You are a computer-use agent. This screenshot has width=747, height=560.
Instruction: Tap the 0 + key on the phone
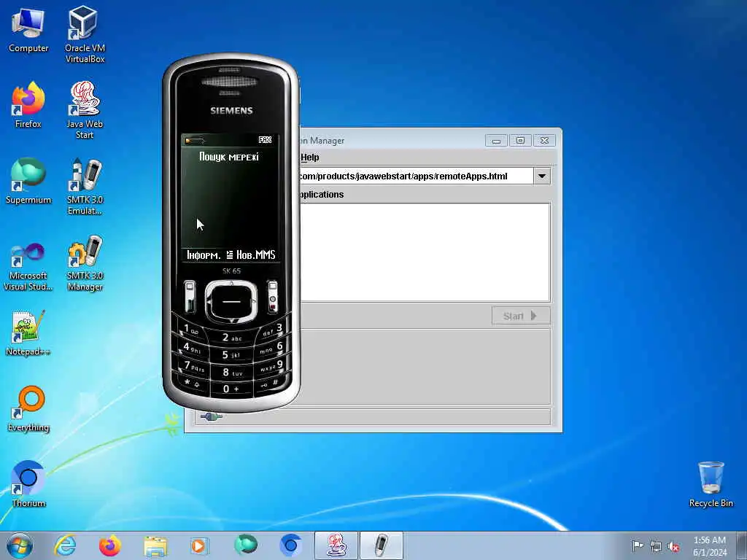tap(231, 389)
